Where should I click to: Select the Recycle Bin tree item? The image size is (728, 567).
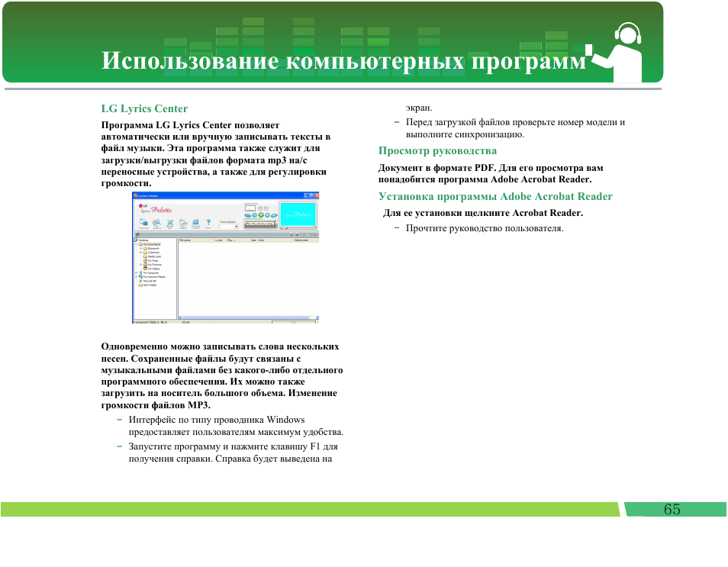[x=150, y=281]
